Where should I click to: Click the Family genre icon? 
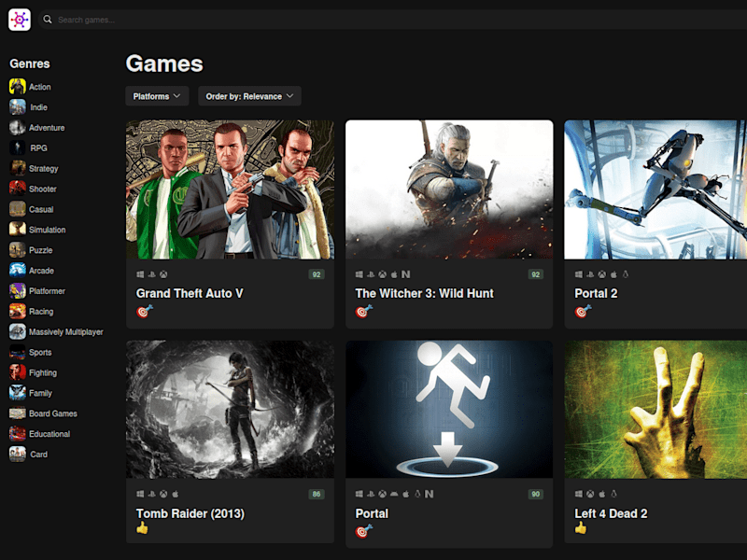click(x=18, y=393)
